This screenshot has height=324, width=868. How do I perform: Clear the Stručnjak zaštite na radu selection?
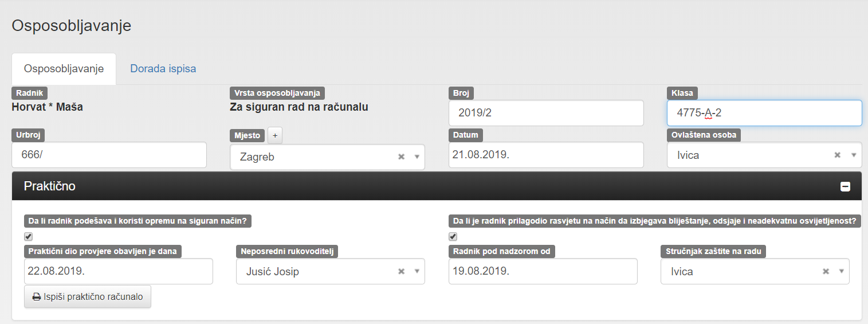pyautogui.click(x=826, y=272)
